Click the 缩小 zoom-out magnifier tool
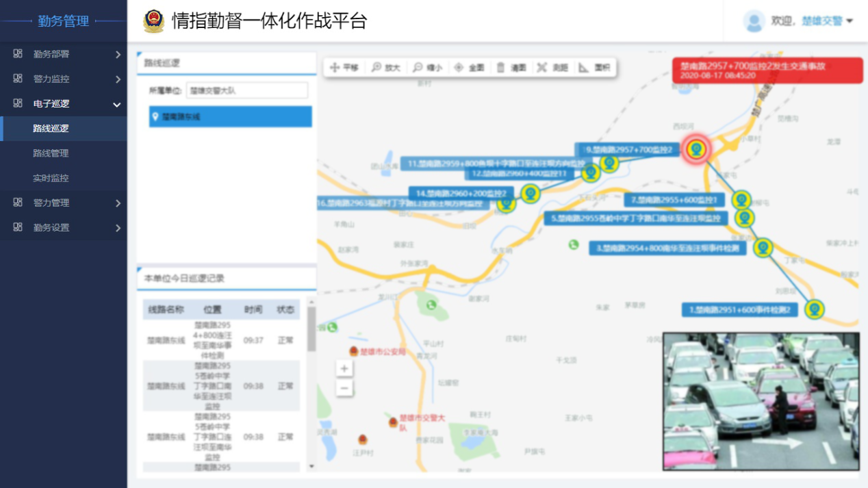The image size is (868, 488). (427, 68)
